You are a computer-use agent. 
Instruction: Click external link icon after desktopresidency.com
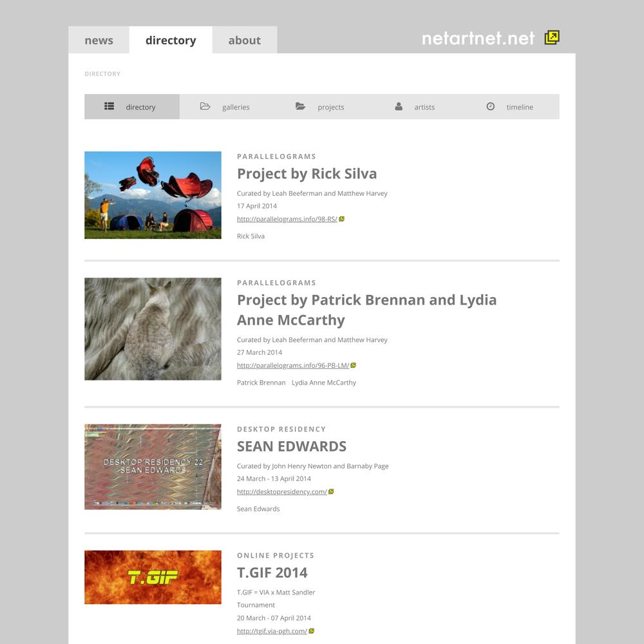click(331, 491)
